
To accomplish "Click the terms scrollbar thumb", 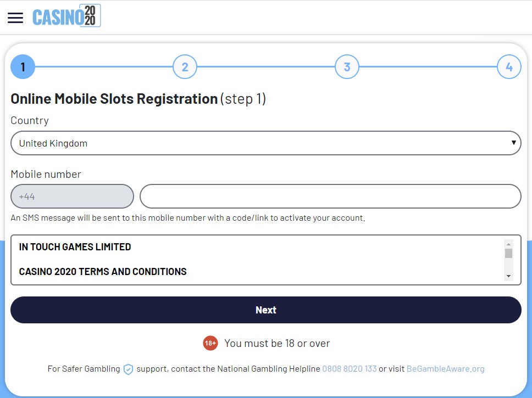I will 508,253.
